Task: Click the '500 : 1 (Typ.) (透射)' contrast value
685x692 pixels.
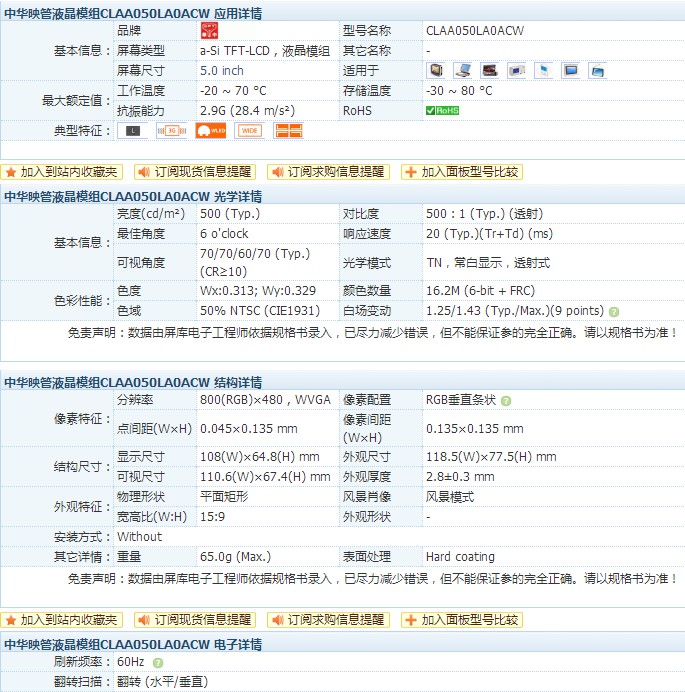Action: [485, 214]
